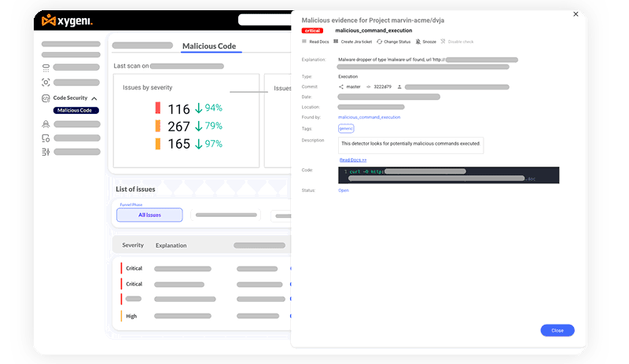Click the 94% decrease indicator
This screenshot has height=364, width=629.
[208, 108]
